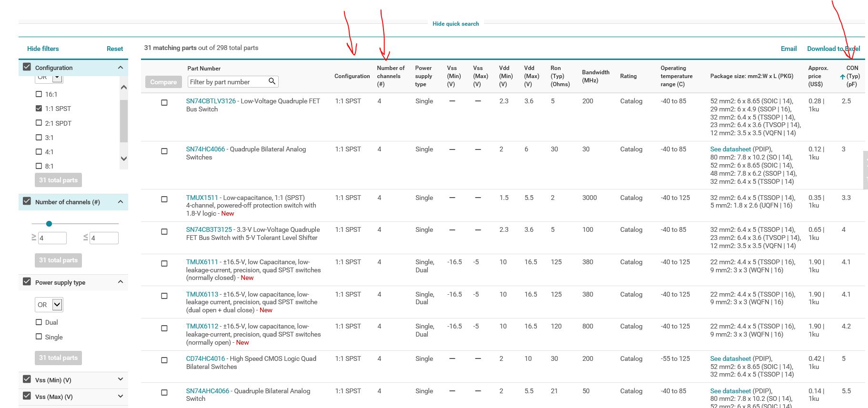Select the SN74CB3T3125 row checkbox
This screenshot has height=408, width=868.
point(164,231)
